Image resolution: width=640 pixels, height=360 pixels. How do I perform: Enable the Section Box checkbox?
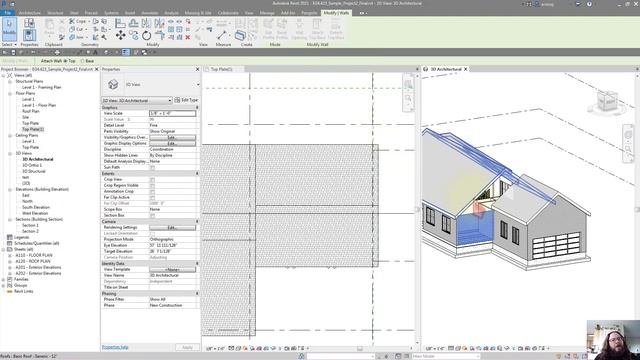point(152,216)
